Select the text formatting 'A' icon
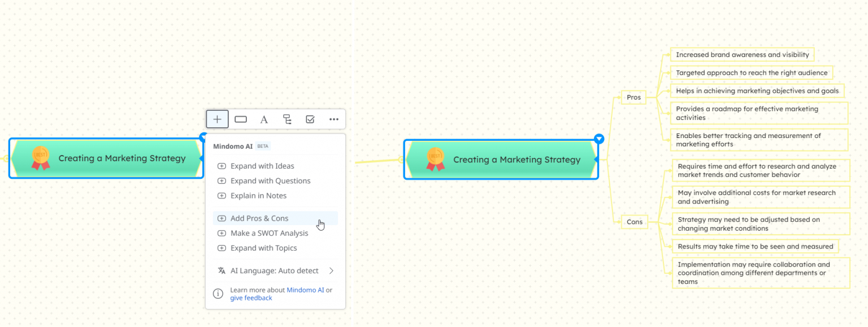Image resolution: width=868 pixels, height=327 pixels. (264, 119)
